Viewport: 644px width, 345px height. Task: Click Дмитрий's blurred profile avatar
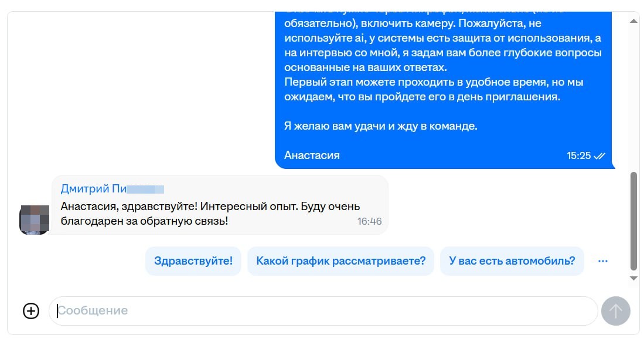pyautogui.click(x=35, y=220)
